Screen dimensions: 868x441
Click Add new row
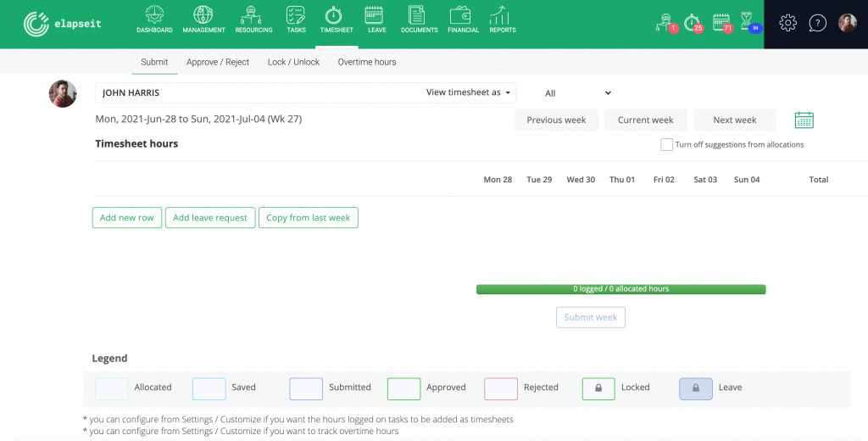[x=127, y=218]
